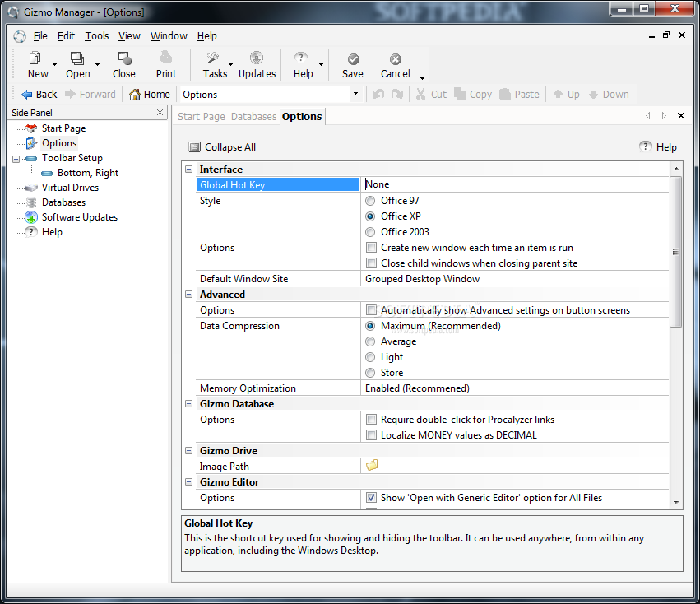The width and height of the screenshot is (700, 604).
Task: Select Maximum (Recommended) compression
Action: (x=370, y=326)
